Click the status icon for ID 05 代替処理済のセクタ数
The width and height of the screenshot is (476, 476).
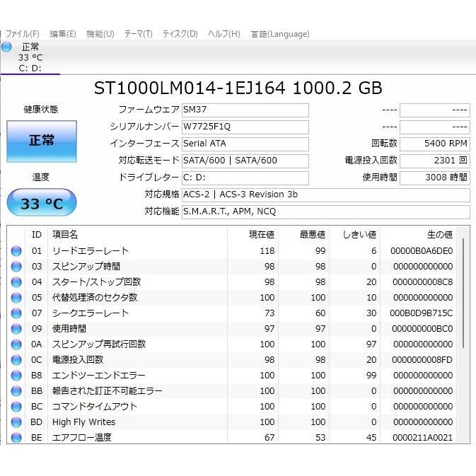16,298
